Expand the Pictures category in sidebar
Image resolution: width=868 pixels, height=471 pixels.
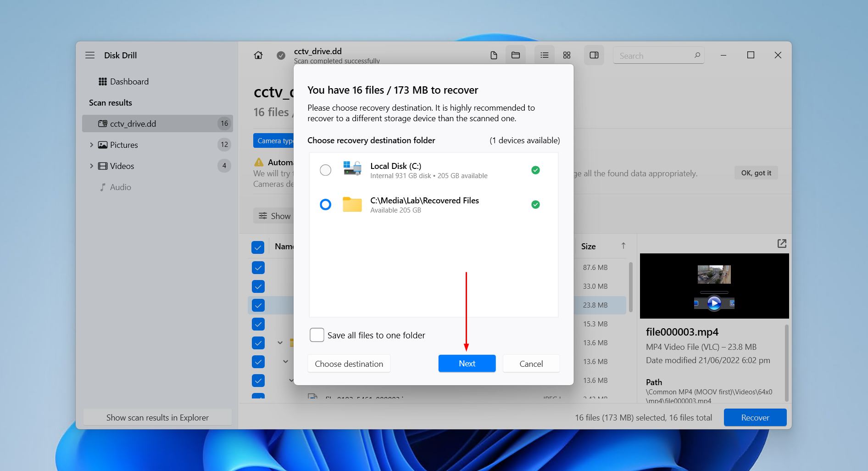[x=91, y=145]
